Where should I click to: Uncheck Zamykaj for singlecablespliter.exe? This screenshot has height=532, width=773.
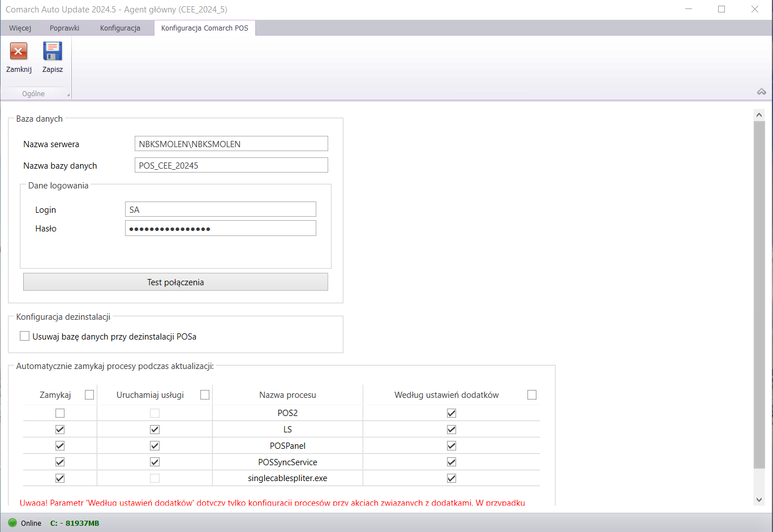click(x=60, y=478)
